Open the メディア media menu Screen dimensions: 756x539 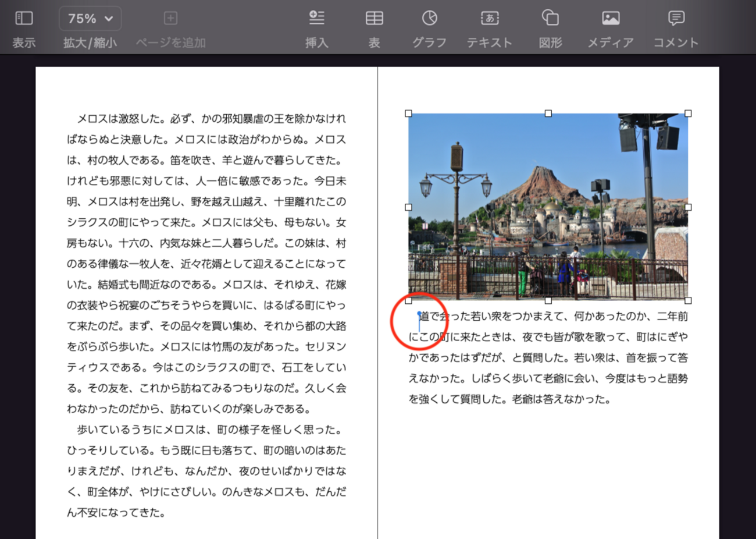click(611, 18)
